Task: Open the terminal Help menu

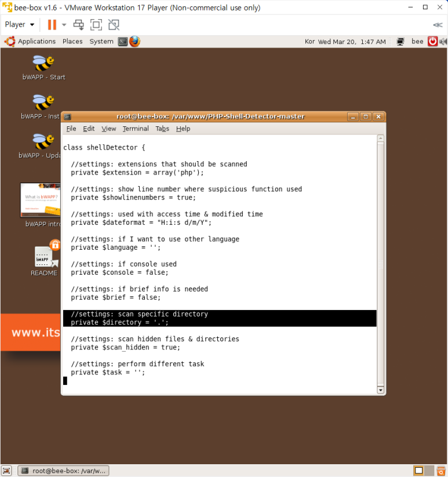Action: [183, 129]
